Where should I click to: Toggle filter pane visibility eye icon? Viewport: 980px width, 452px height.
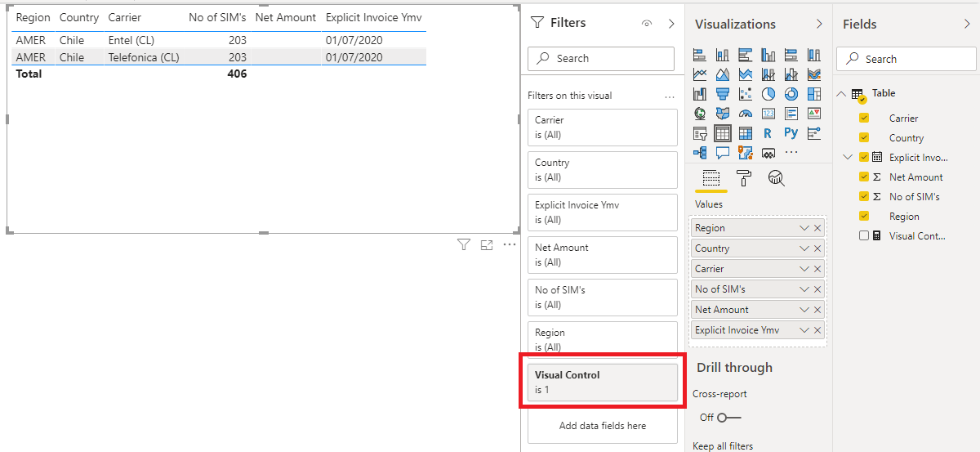(x=647, y=24)
